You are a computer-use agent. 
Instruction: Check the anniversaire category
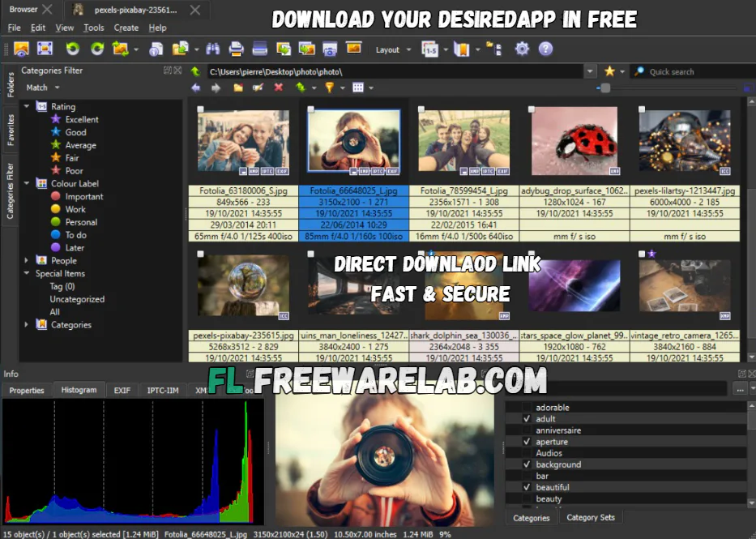click(527, 430)
